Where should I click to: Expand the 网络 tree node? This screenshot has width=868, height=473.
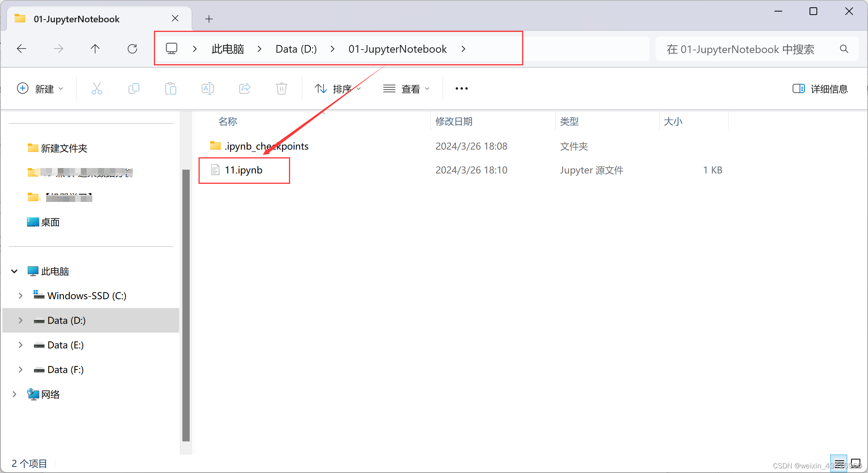click(14, 394)
